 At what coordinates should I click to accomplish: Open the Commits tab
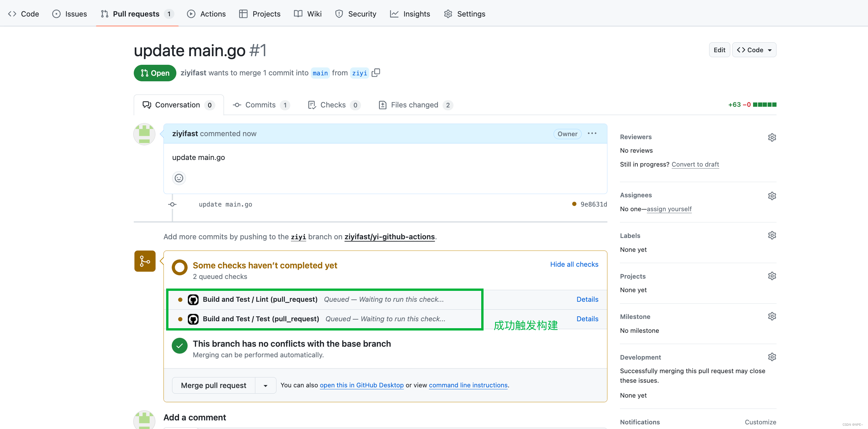pyautogui.click(x=260, y=105)
